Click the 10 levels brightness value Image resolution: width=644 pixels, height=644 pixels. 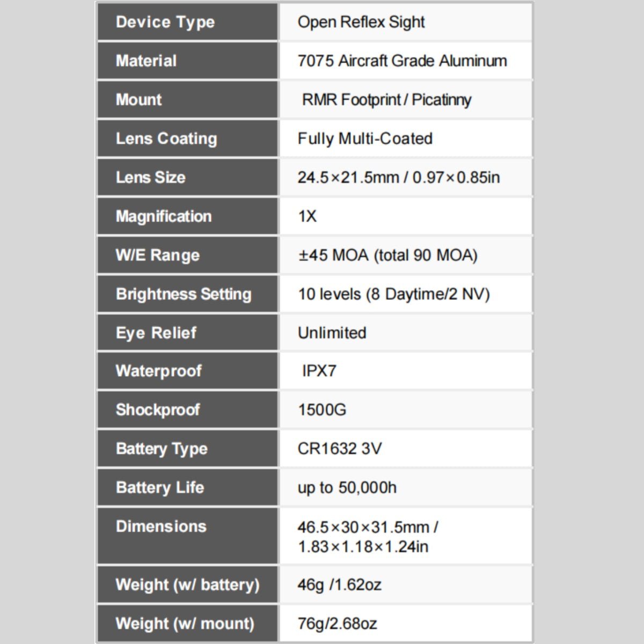coord(393,294)
